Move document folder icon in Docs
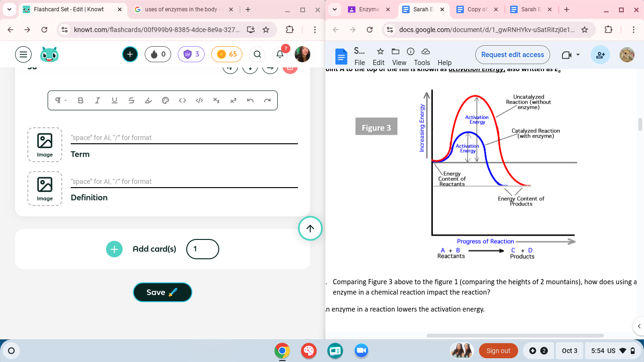The width and height of the screenshot is (644, 362). [396, 51]
